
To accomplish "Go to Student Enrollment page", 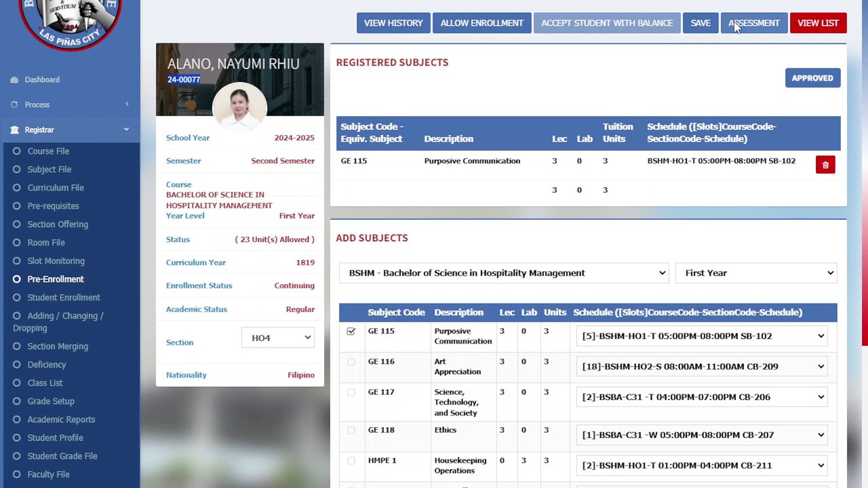I will point(64,298).
